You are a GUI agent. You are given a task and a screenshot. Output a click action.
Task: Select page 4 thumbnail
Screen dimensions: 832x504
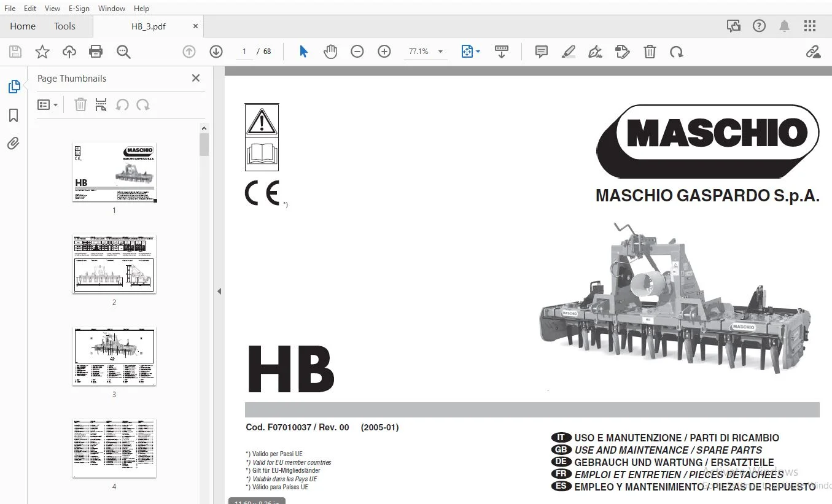114,448
